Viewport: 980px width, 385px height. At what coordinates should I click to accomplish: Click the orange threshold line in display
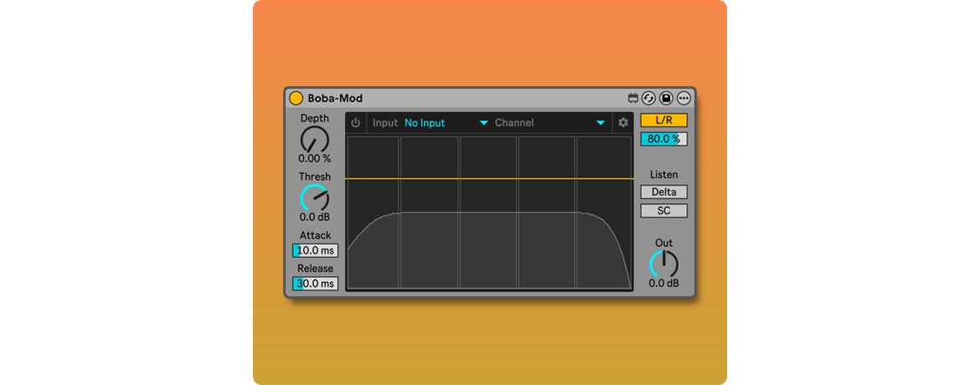(x=489, y=178)
